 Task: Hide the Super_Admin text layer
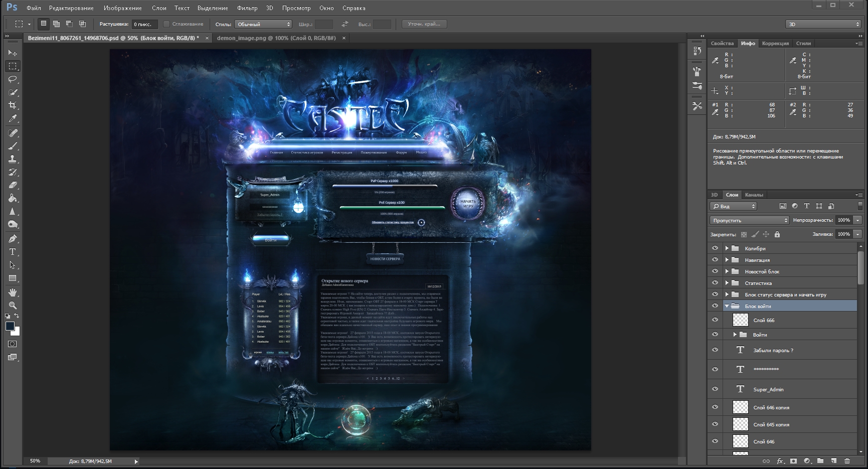coord(715,389)
